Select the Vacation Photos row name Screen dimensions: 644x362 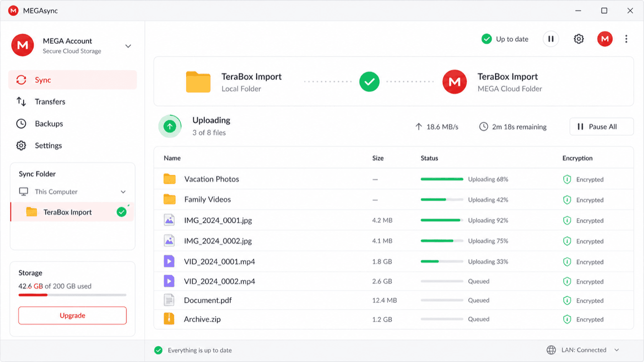point(212,179)
